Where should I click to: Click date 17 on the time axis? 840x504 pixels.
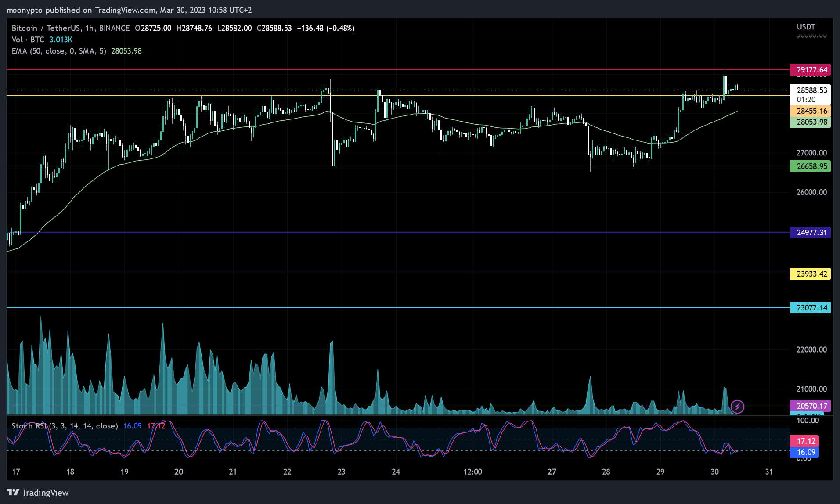click(x=16, y=472)
